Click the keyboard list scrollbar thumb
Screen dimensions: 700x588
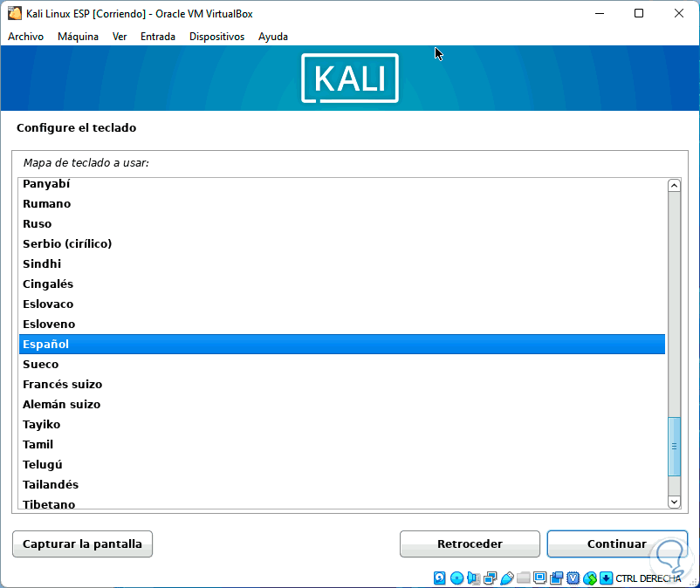pos(674,446)
